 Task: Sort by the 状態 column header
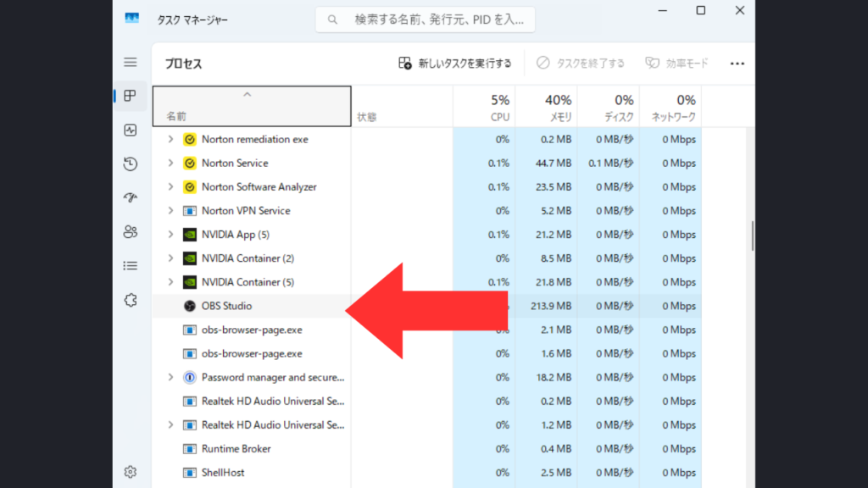tap(403, 106)
